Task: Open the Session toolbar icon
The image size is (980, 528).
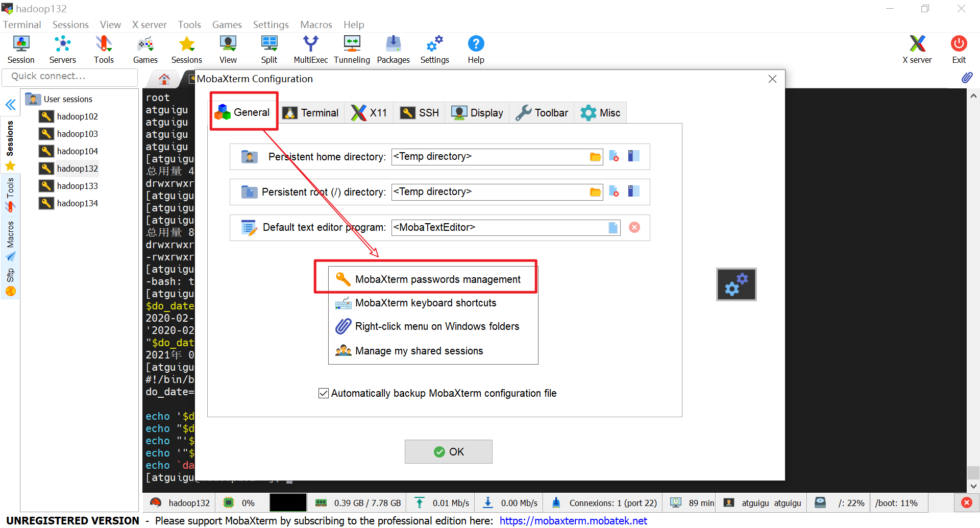Action: tap(21, 50)
